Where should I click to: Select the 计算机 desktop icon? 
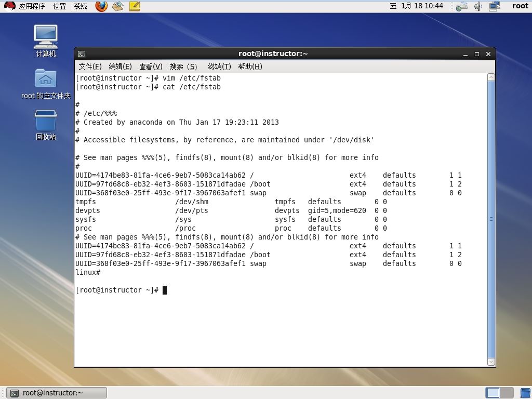click(x=46, y=41)
